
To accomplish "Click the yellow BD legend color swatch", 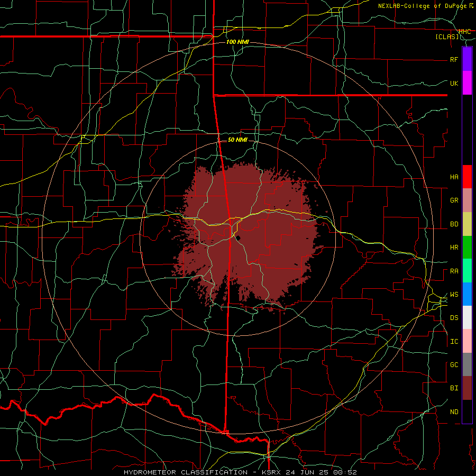I will coord(467,224).
